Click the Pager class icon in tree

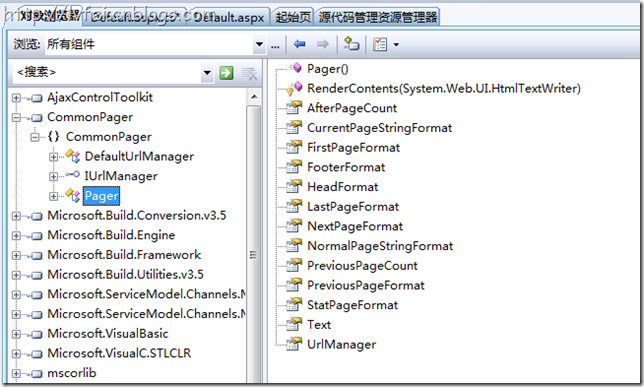[x=73, y=196]
